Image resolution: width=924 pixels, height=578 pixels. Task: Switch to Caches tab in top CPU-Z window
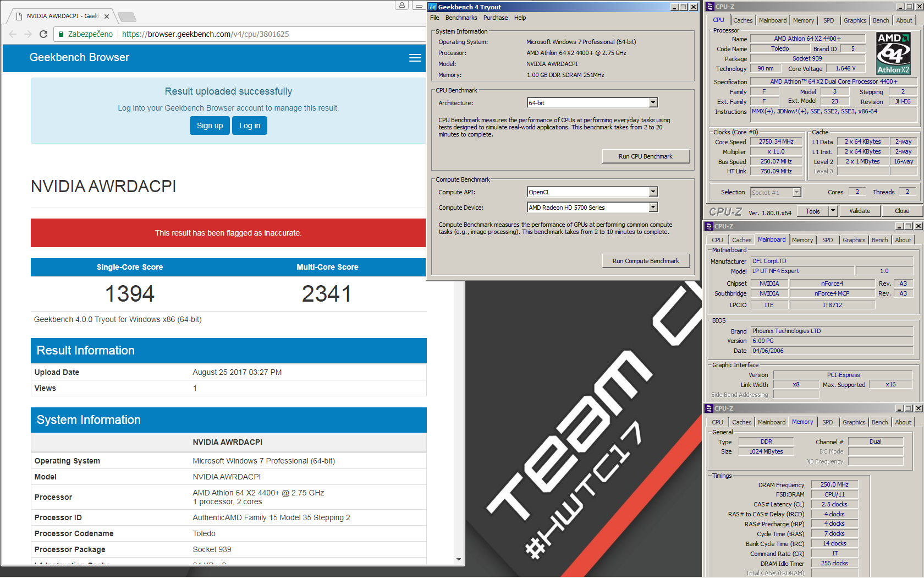coord(743,20)
